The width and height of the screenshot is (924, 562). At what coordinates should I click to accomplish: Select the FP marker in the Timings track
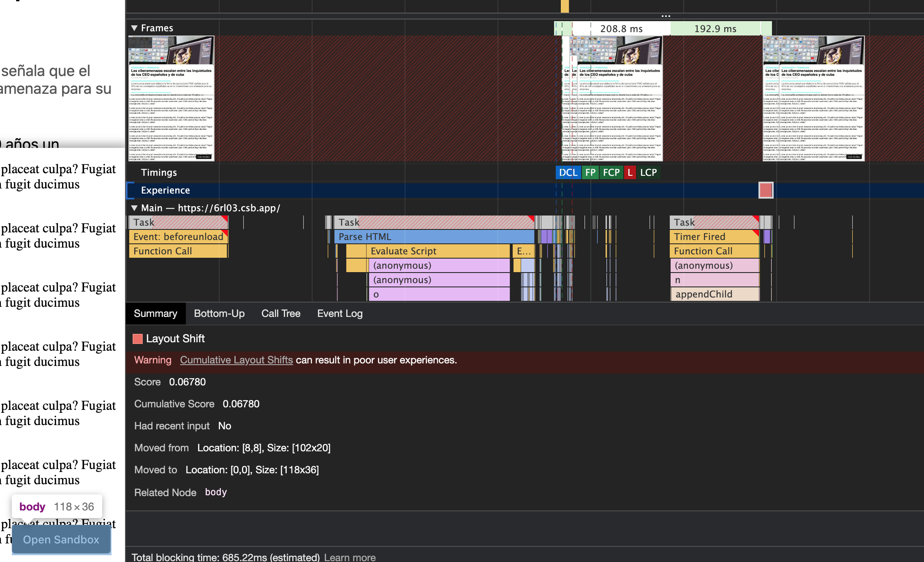[590, 172]
